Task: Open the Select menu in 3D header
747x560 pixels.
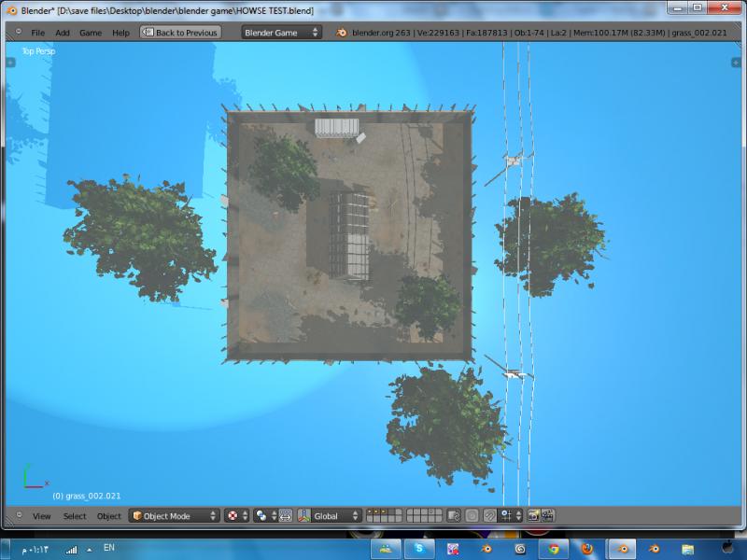Action: click(x=75, y=516)
